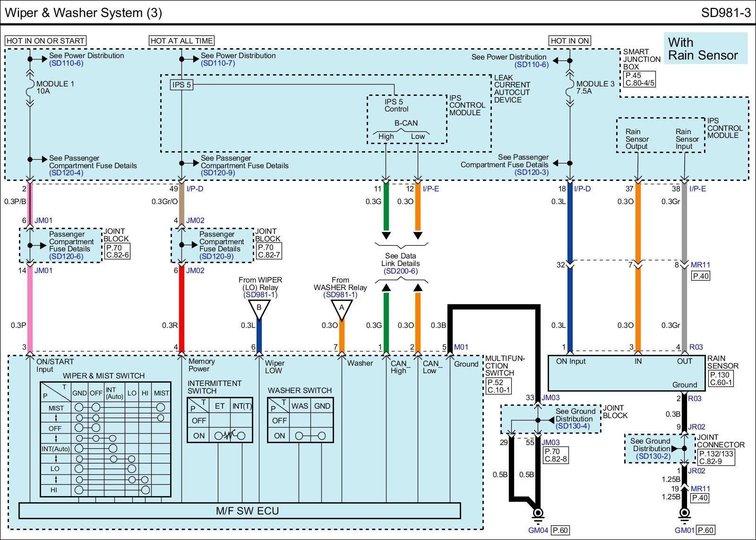The height and width of the screenshot is (540, 756).
Task: Click the MODULE 3 7.5A fuse symbol
Action: click(570, 87)
